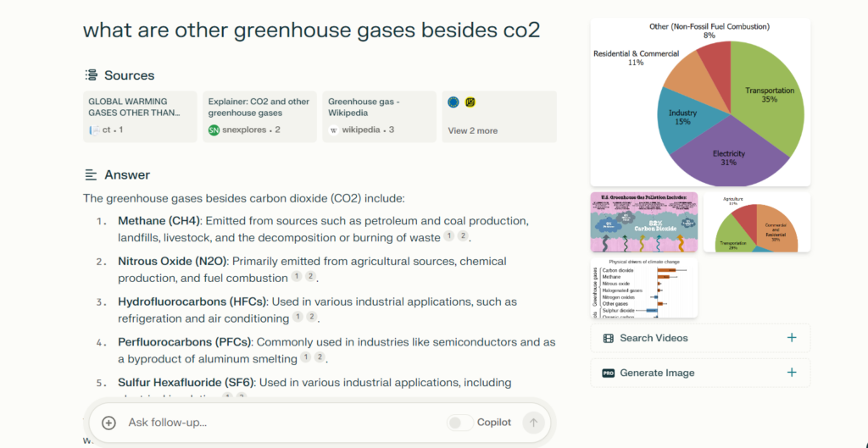Open the large emissions pie chart image

(700, 102)
